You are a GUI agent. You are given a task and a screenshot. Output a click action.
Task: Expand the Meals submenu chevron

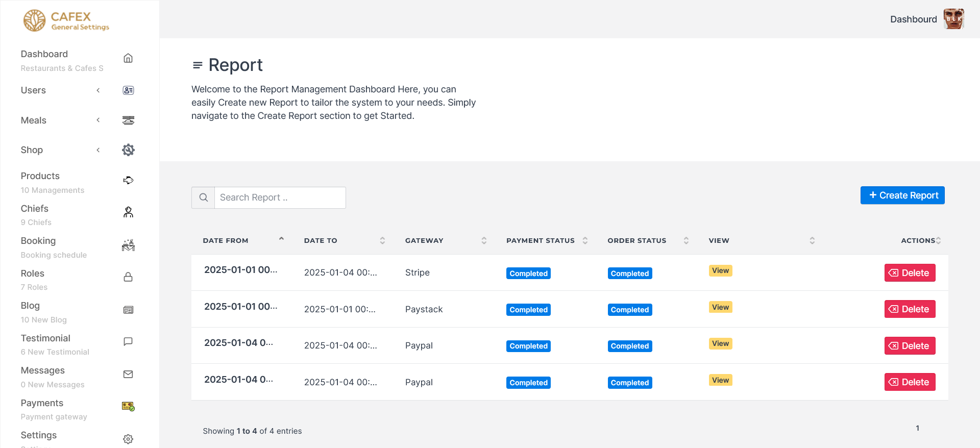pos(98,120)
